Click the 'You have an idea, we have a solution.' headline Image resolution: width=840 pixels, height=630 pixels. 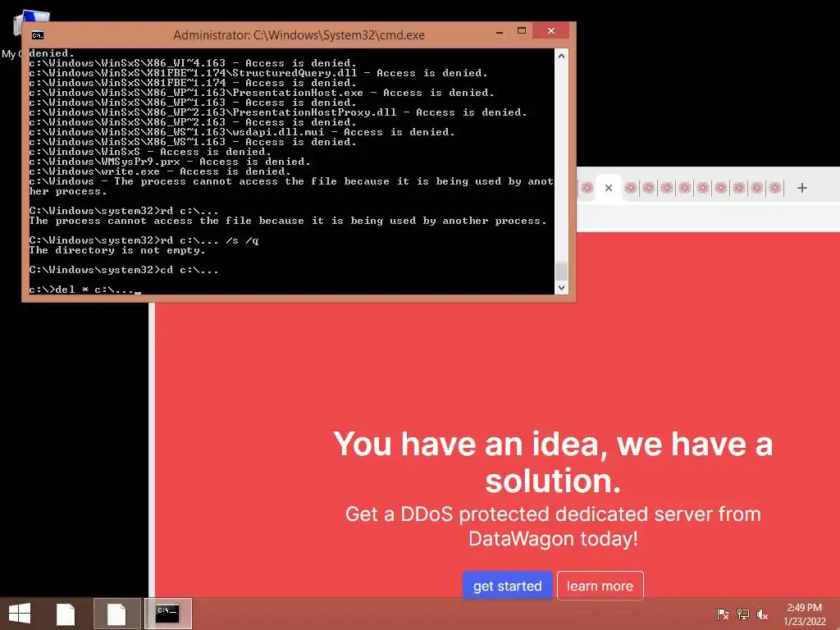pos(553,462)
